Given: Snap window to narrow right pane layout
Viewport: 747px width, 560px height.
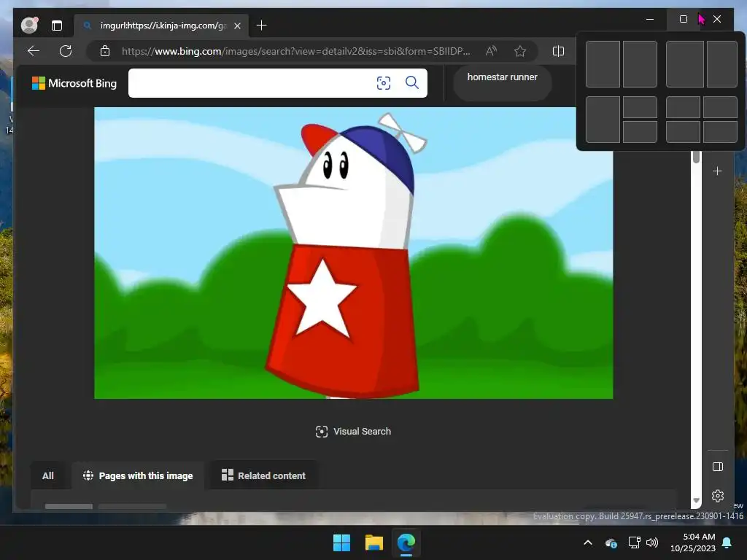Looking at the screenshot, I should click(722, 64).
